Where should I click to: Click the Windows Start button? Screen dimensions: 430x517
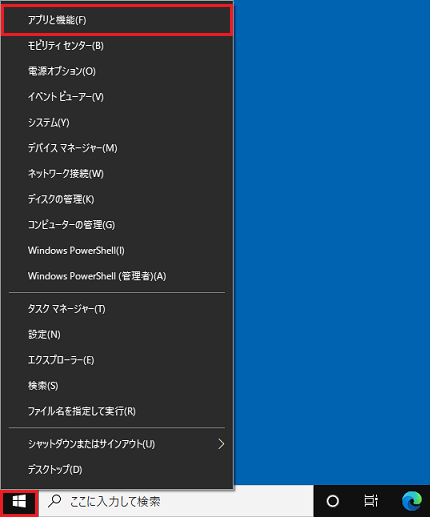pos(19,501)
